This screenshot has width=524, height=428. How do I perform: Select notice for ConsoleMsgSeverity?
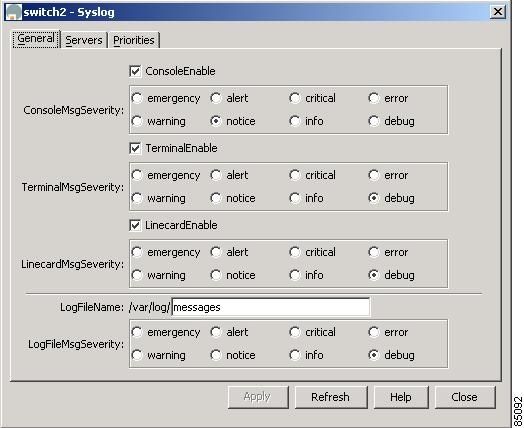point(216,121)
